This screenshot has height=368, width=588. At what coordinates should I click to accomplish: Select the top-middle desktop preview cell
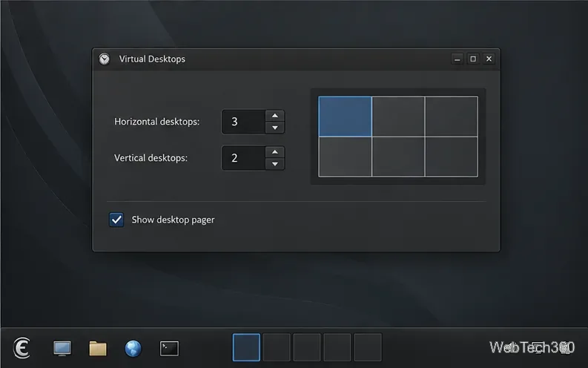pos(398,116)
